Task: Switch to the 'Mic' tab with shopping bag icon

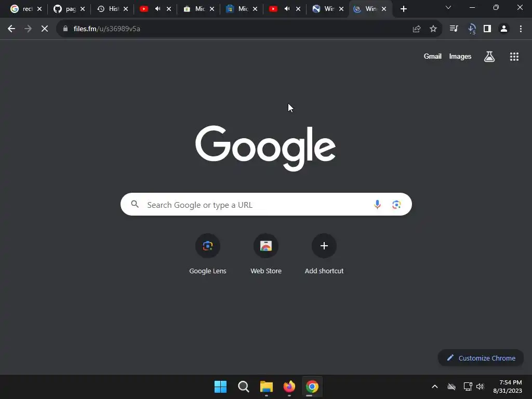Action: click(194, 9)
